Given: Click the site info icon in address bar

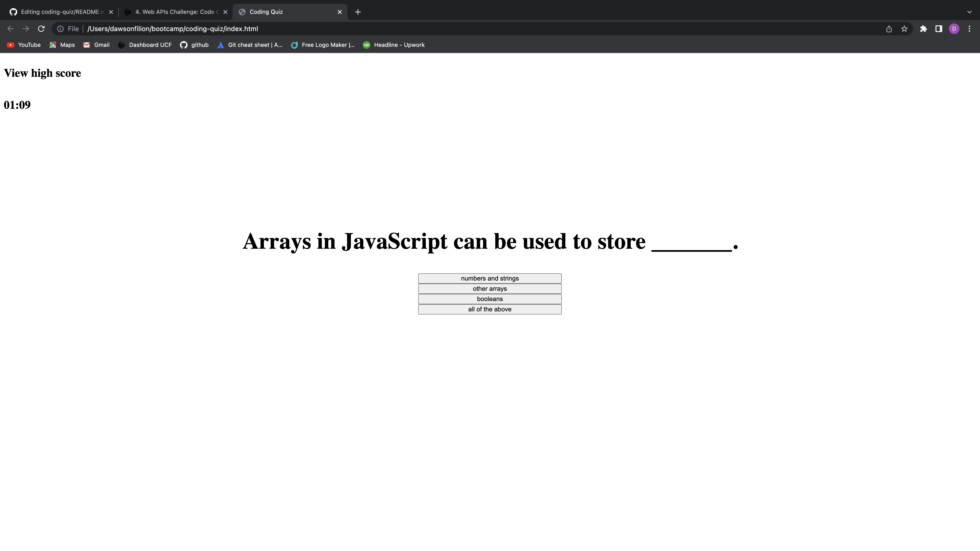Looking at the screenshot, I should pyautogui.click(x=61, y=28).
